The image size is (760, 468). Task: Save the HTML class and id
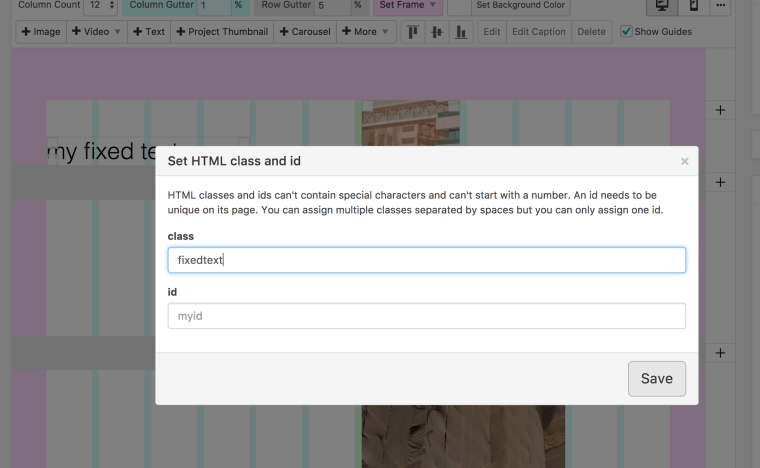tap(656, 379)
